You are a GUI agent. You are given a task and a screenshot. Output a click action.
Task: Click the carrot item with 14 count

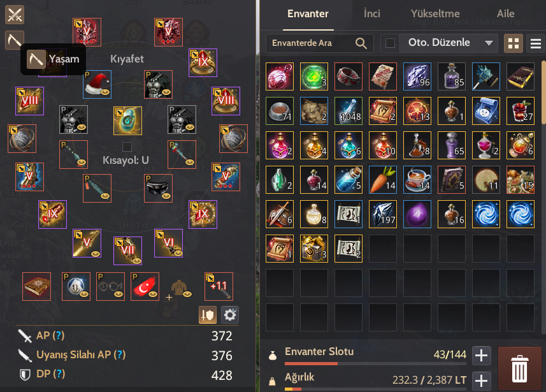383,180
